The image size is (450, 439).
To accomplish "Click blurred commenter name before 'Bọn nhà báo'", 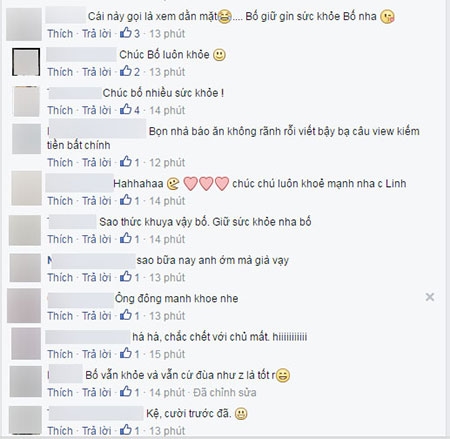I will [97, 128].
